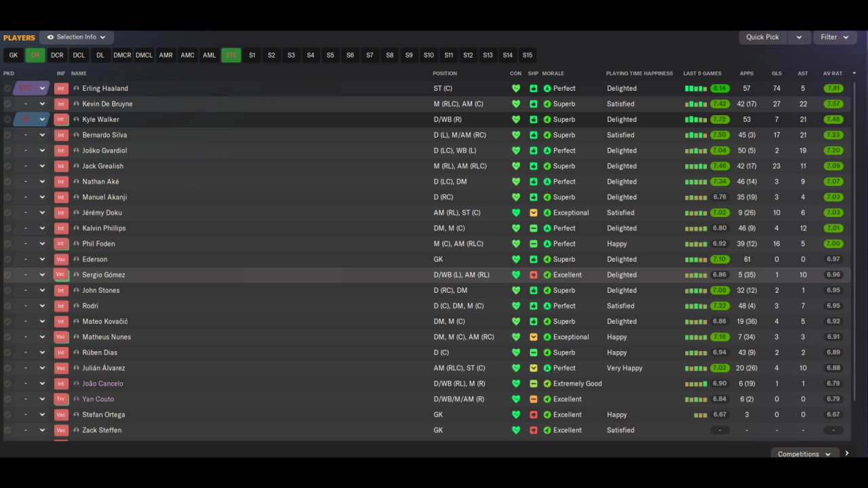Click the sharpness icon in Rúben Dias's row
This screenshot has height=488, width=868.
[534, 352]
